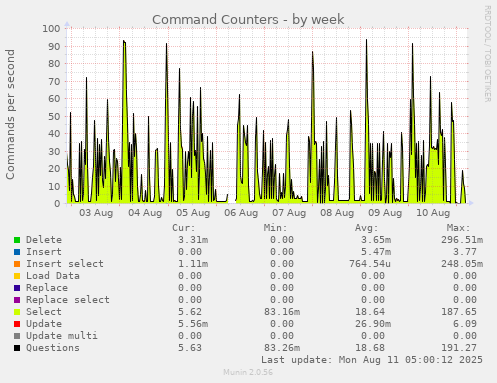Click the Insert select legend label
The height and width of the screenshot is (383, 497).
tap(65, 264)
